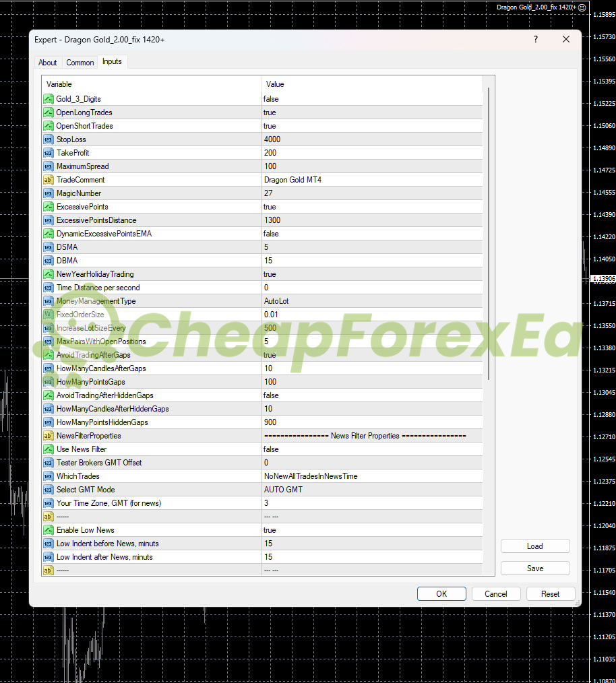Switch to the About tab
Screen dimensions: 616x683
(48, 63)
